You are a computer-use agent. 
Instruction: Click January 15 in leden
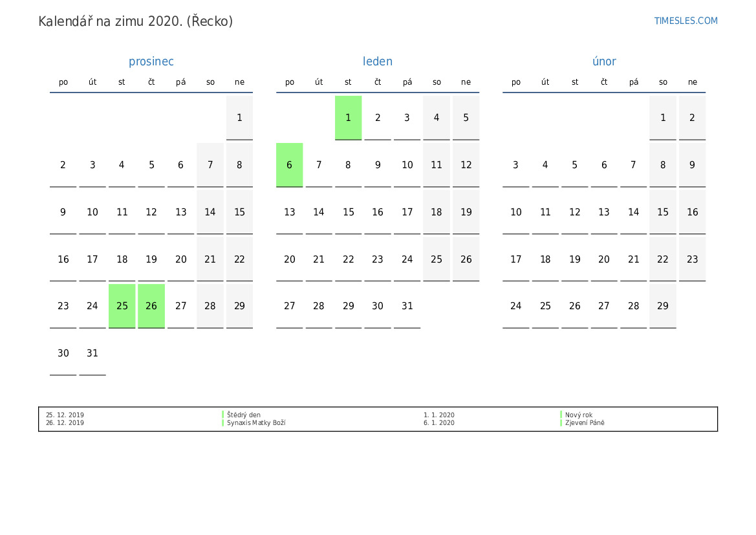pos(348,212)
